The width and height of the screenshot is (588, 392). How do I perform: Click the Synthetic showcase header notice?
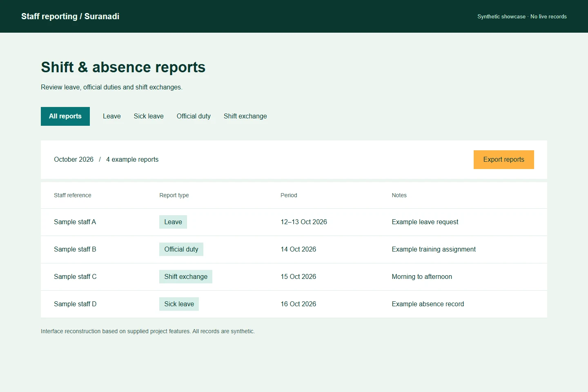pos(522,17)
